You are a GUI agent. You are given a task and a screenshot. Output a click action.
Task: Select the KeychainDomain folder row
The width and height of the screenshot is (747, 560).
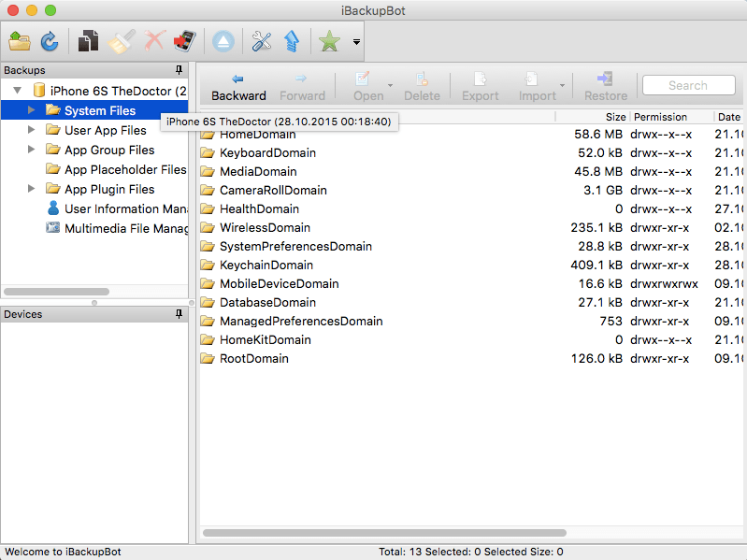(x=470, y=265)
